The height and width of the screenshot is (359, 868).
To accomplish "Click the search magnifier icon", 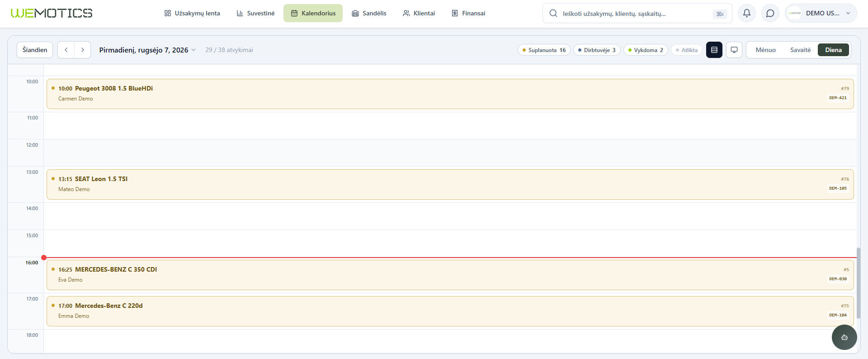I will click(x=553, y=14).
